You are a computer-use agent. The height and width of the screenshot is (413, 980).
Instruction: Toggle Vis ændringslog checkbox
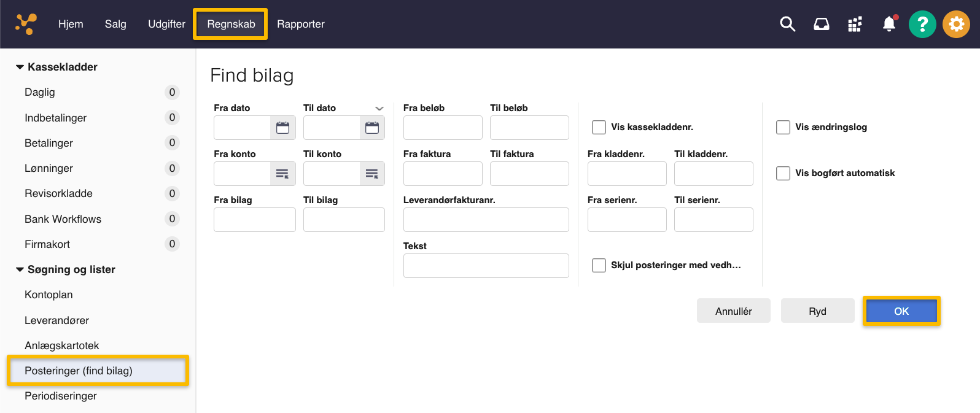click(x=783, y=127)
